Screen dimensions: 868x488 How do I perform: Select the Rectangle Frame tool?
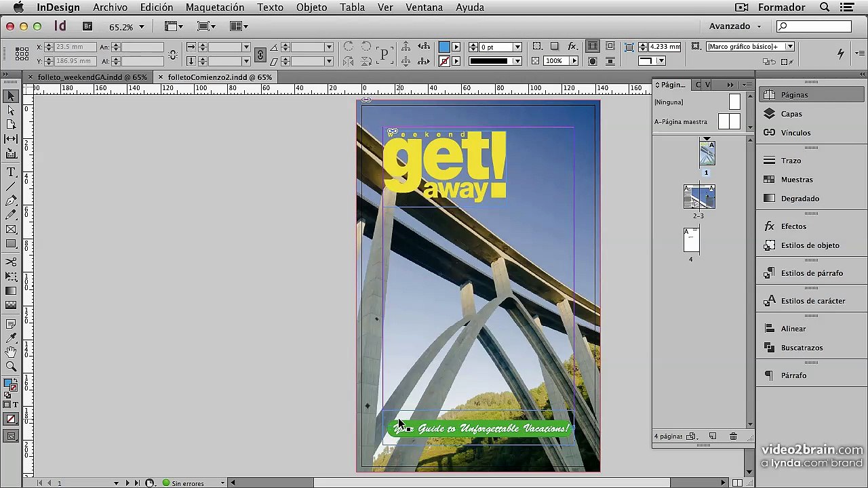(x=11, y=230)
